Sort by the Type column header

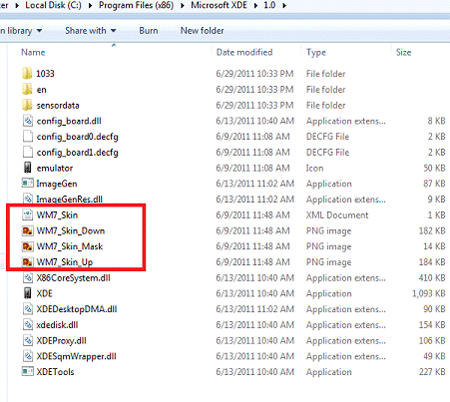(x=316, y=52)
